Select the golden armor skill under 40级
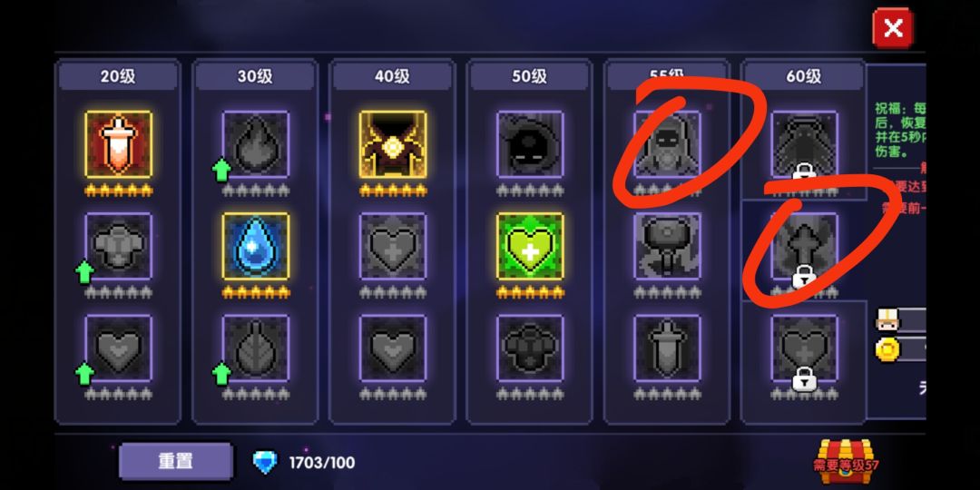980x490 pixels. point(393,144)
